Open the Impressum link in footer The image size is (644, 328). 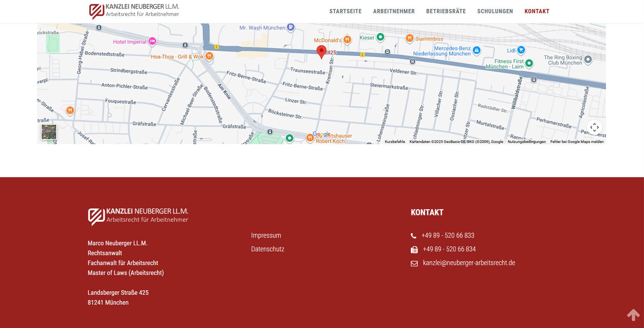(x=266, y=235)
